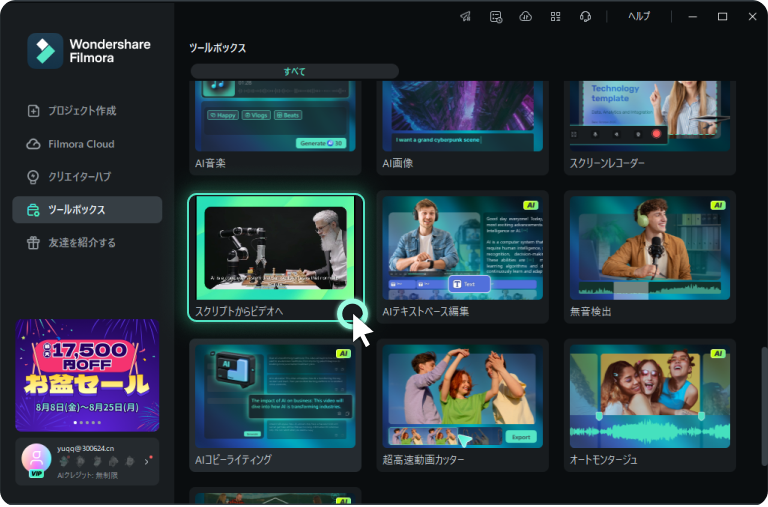Open the message center icon
The height and width of the screenshot is (507, 768).
[496, 17]
